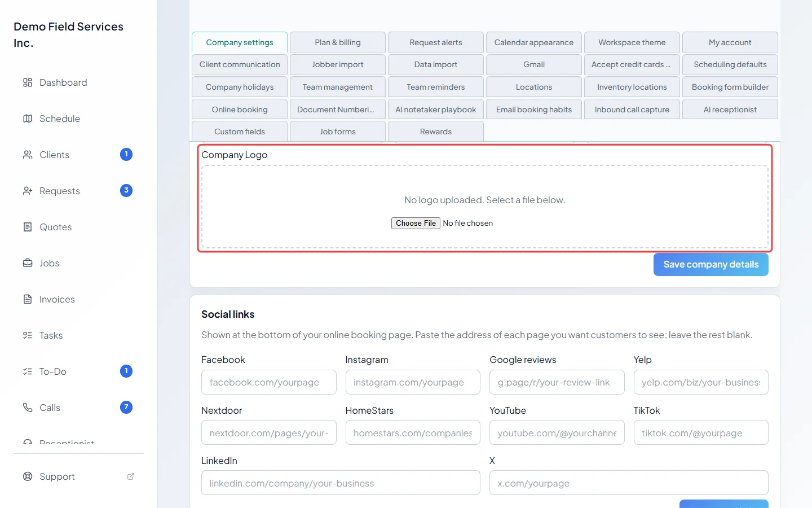The width and height of the screenshot is (812, 508).
Task: Click the Schedule map icon in sidebar
Action: (28, 119)
